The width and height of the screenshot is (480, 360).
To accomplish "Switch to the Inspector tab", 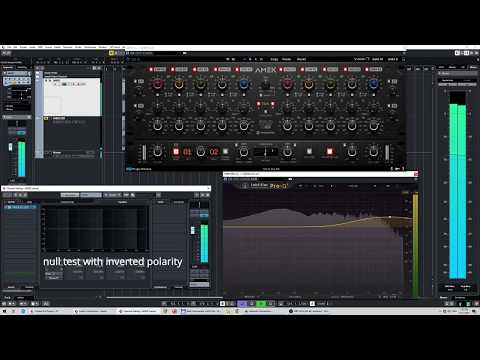I will tap(8, 67).
